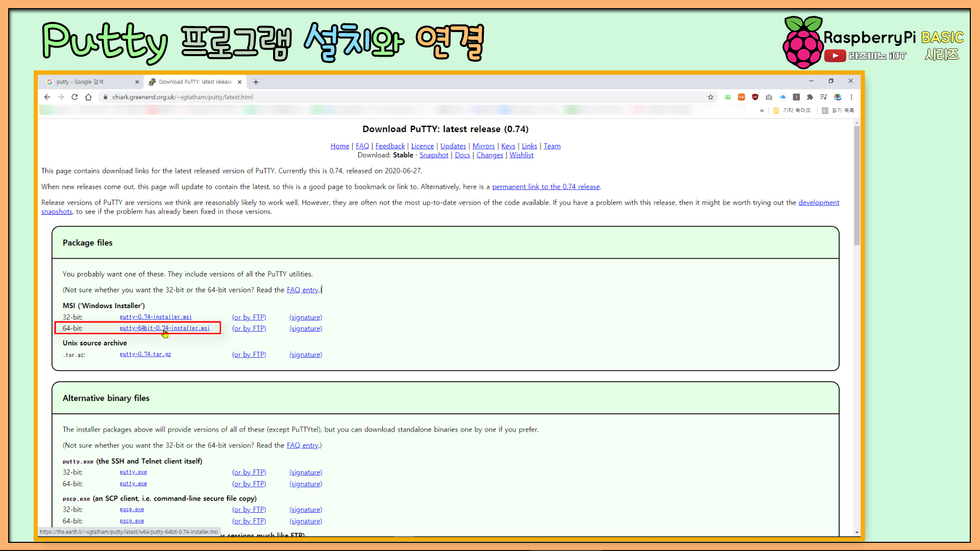Click the FAQ navigation link
980x551 pixels.
[x=362, y=146]
